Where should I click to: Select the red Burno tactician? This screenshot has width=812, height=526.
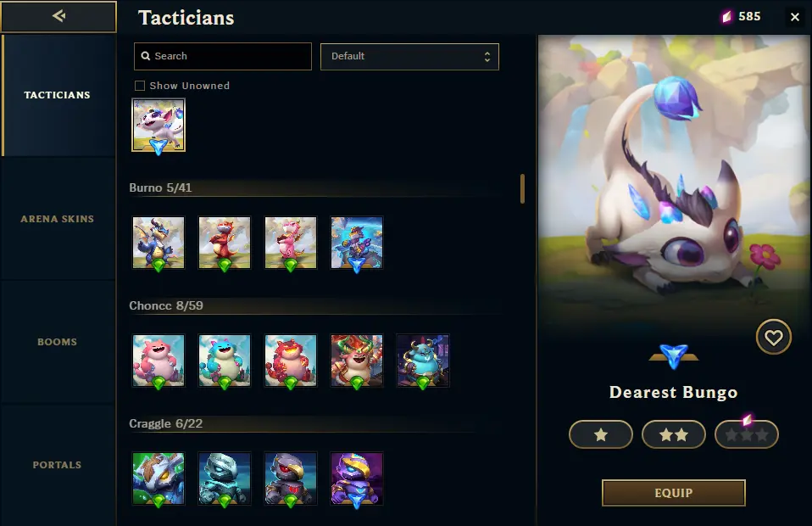(225, 243)
